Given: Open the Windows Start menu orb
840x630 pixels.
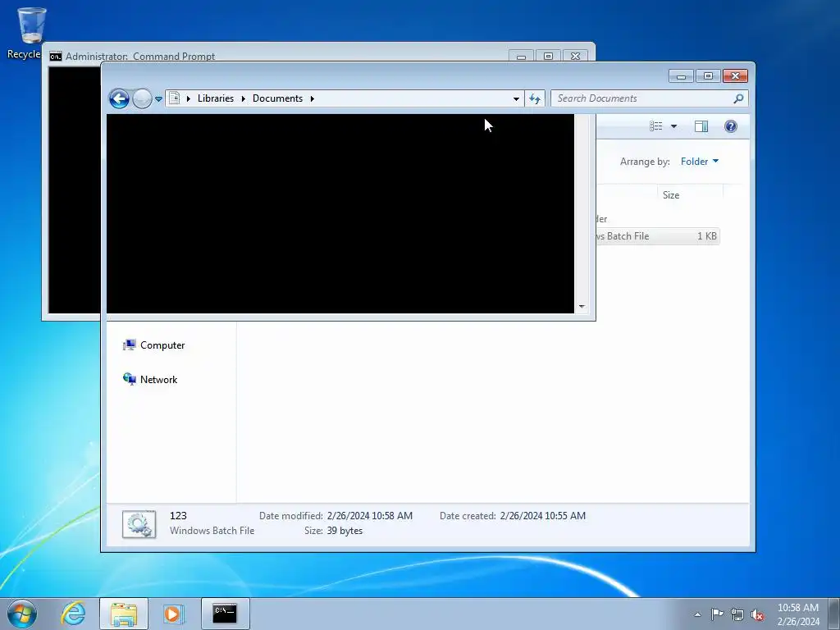Looking at the screenshot, I should point(22,614).
